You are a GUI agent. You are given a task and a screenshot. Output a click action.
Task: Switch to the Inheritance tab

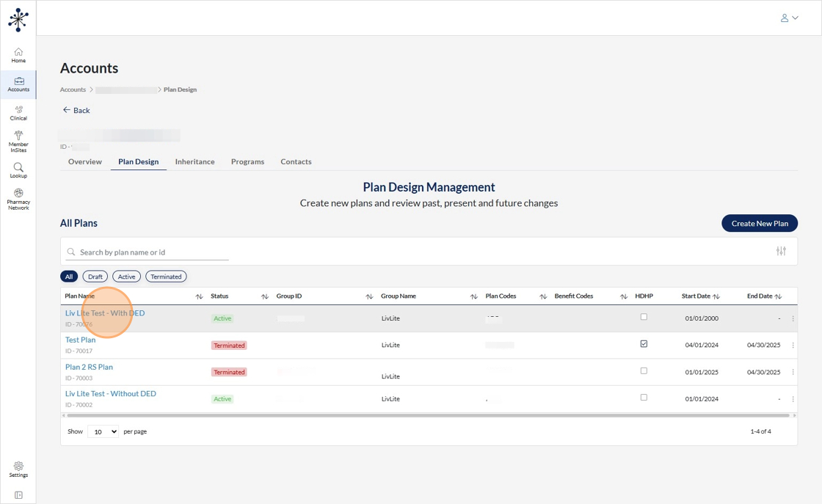194,161
